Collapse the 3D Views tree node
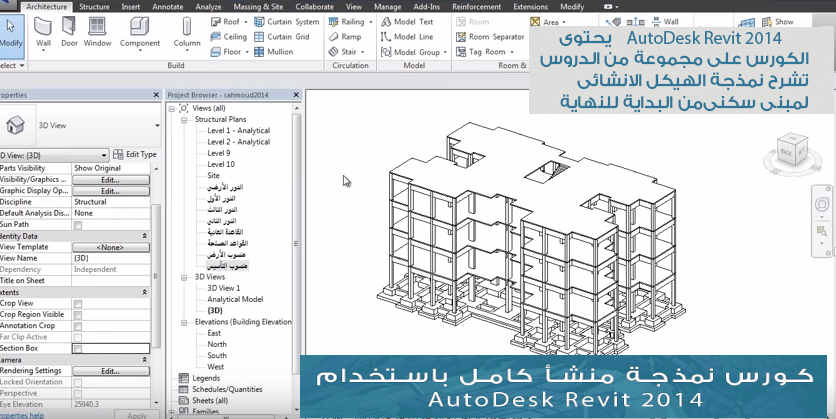Image resolution: width=836 pixels, height=419 pixels. click(184, 277)
